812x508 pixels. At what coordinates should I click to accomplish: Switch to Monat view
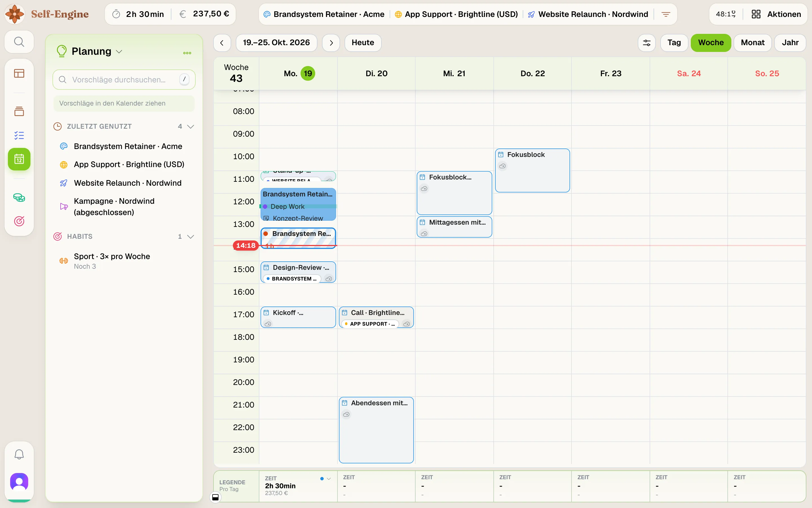point(753,43)
